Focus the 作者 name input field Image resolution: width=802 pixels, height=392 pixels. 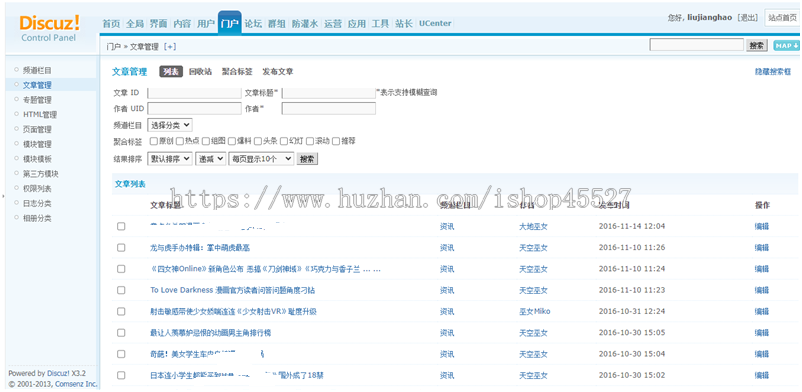(329, 108)
